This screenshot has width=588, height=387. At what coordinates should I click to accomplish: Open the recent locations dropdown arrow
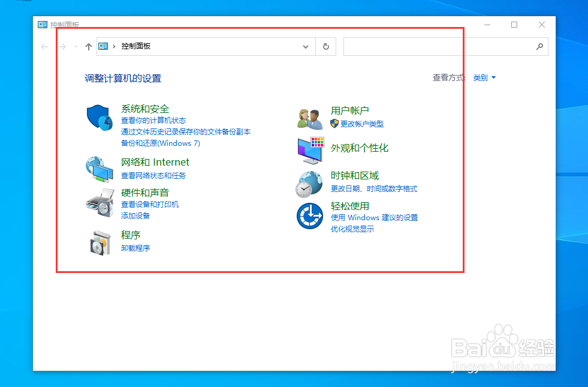[x=76, y=47]
